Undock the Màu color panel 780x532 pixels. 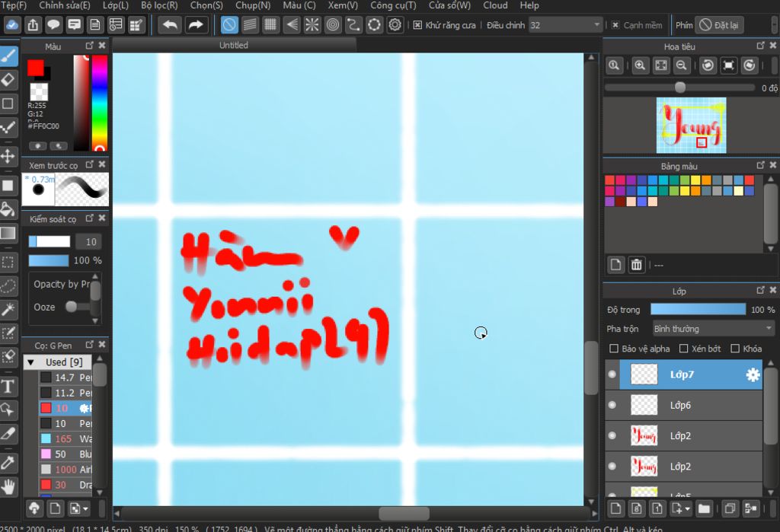tap(90, 45)
